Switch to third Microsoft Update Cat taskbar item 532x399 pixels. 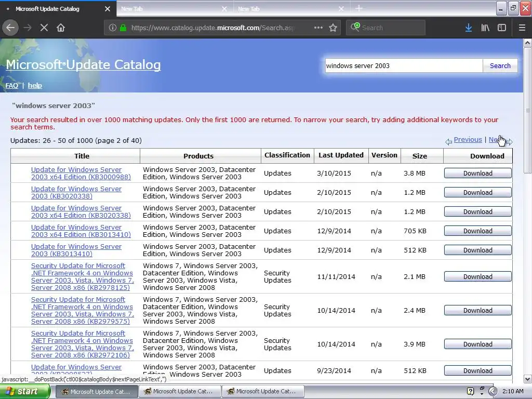263,392
